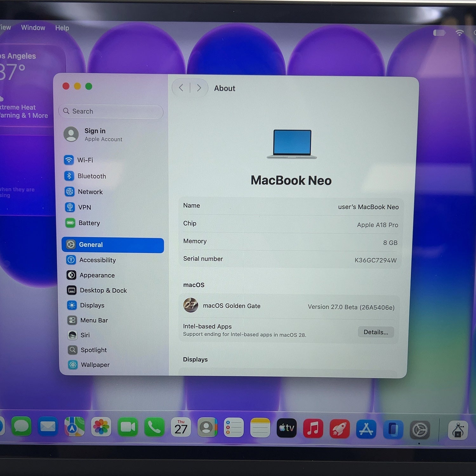
Task: Open Maps in the Dock
Action: (75, 427)
